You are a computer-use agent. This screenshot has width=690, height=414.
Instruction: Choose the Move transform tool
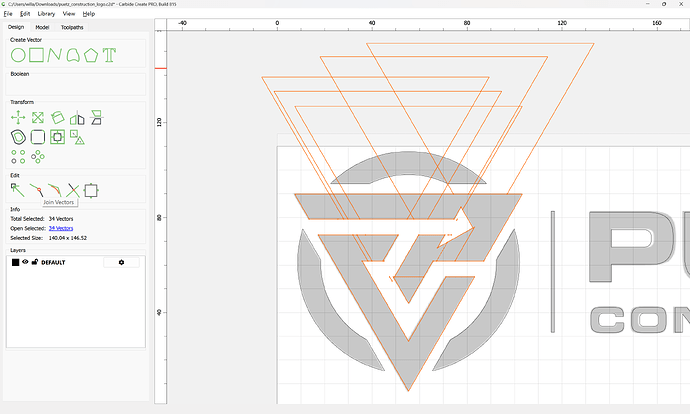(x=18, y=117)
